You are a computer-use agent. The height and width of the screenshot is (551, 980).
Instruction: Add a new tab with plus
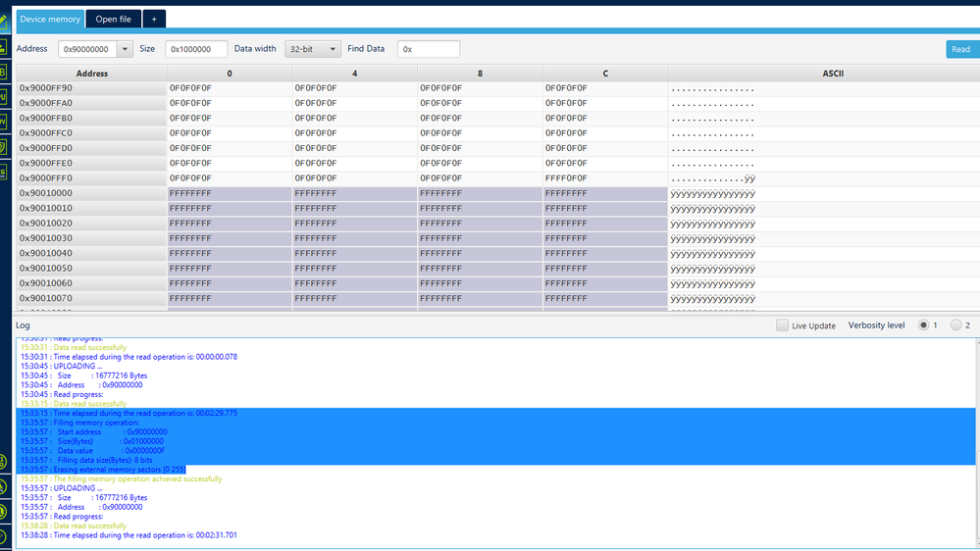point(154,20)
